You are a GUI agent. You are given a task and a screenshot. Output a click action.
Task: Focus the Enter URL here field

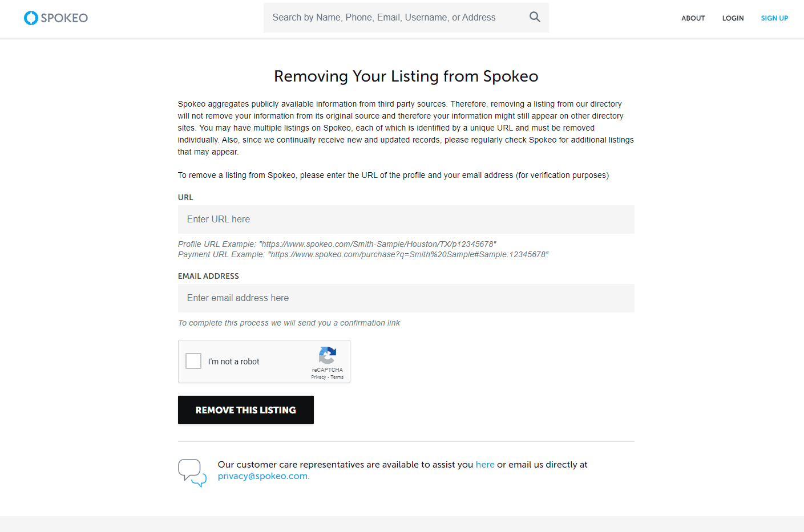point(406,220)
